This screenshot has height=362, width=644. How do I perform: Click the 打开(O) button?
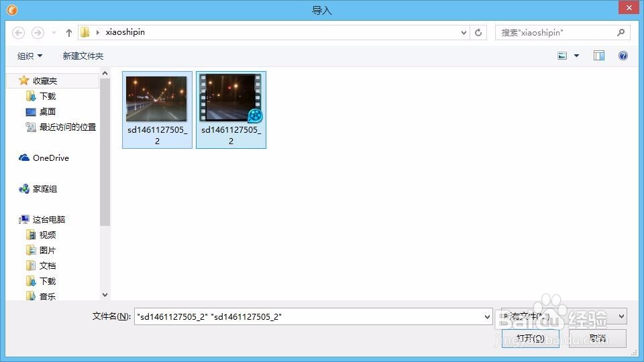[530, 338]
